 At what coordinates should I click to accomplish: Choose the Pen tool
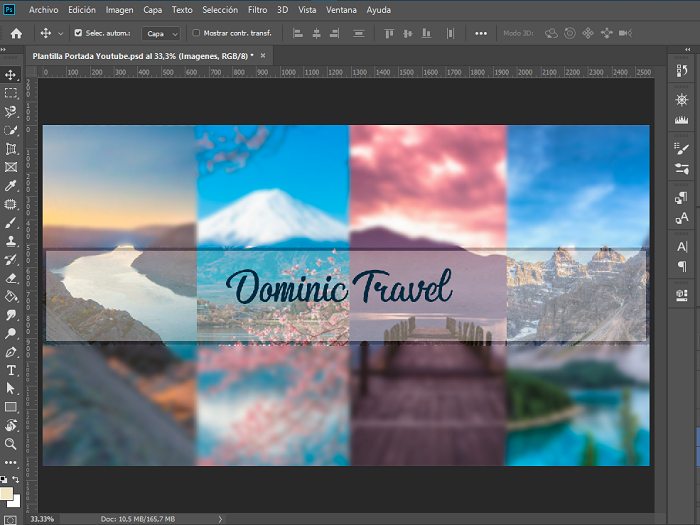point(10,352)
